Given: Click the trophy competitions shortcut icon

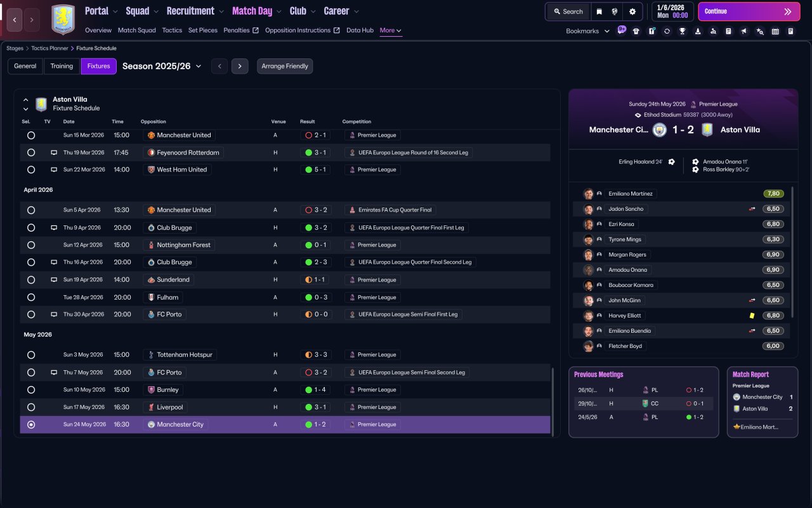Looking at the screenshot, I should 682,31.
